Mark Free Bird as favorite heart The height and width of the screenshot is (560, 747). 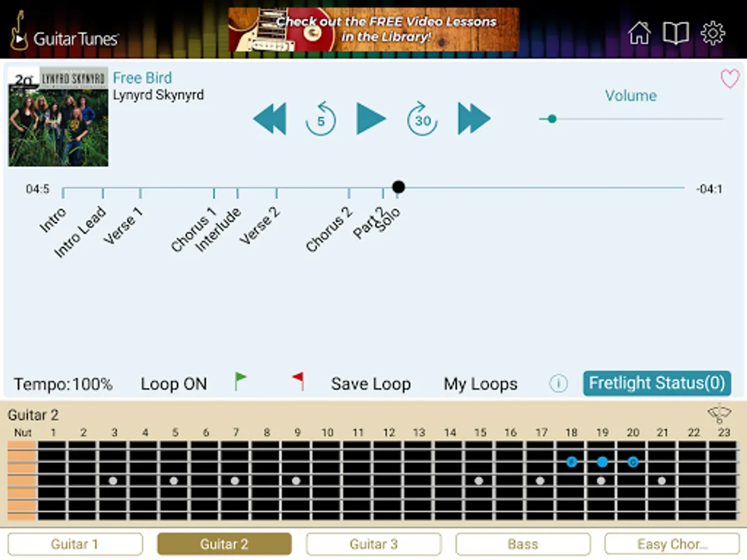click(730, 78)
